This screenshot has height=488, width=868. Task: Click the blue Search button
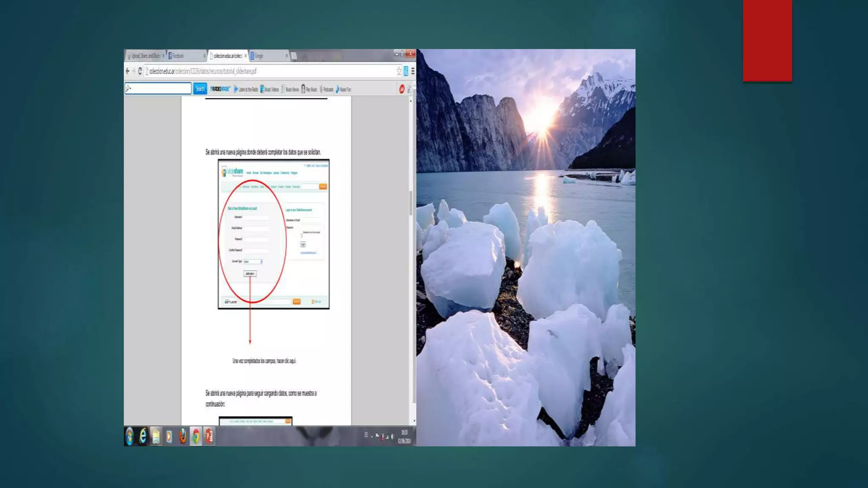click(200, 89)
